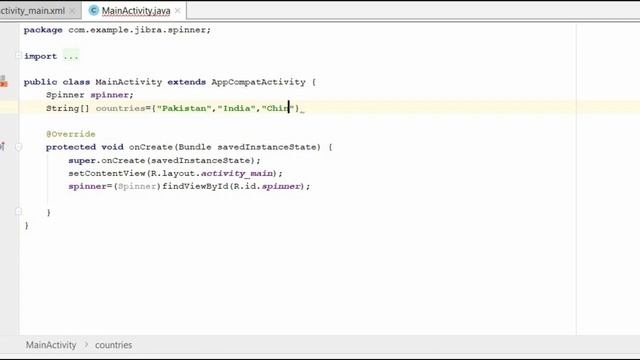Expand the collapsed import block
The width and height of the screenshot is (640, 360).
point(18,56)
